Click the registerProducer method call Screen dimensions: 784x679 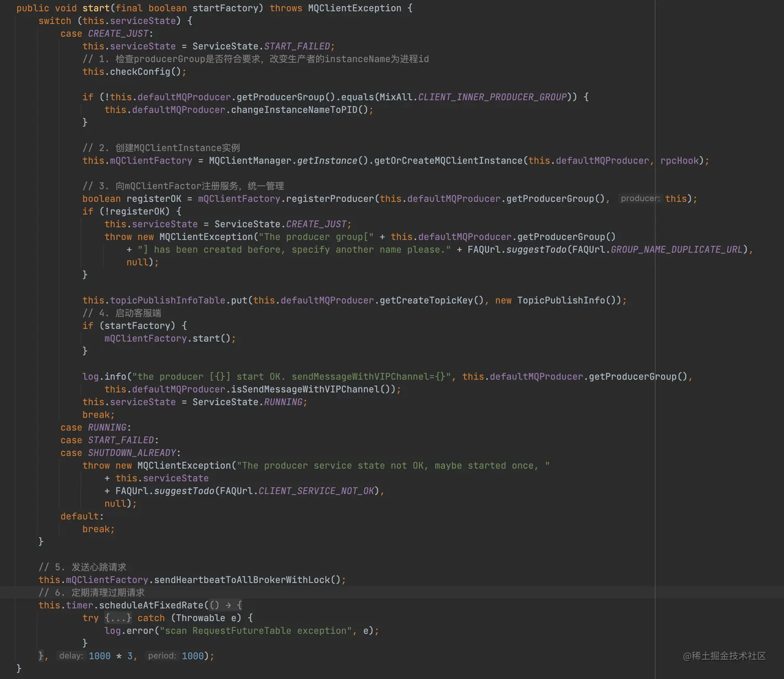(x=330, y=199)
